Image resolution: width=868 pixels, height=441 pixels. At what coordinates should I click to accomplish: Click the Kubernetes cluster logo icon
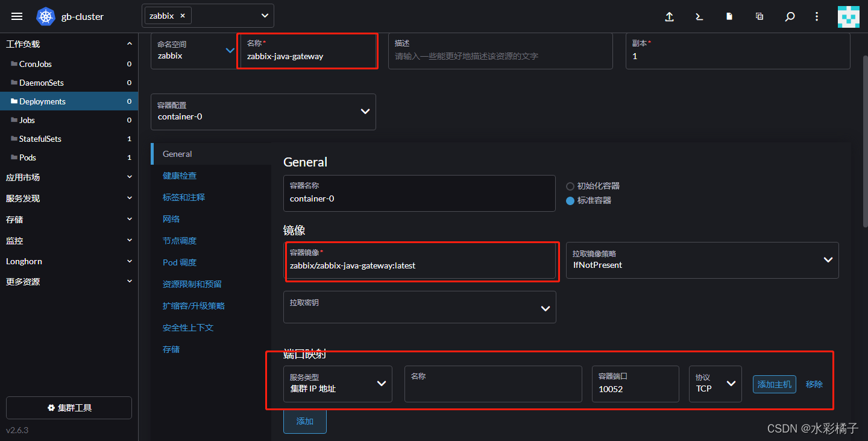45,16
